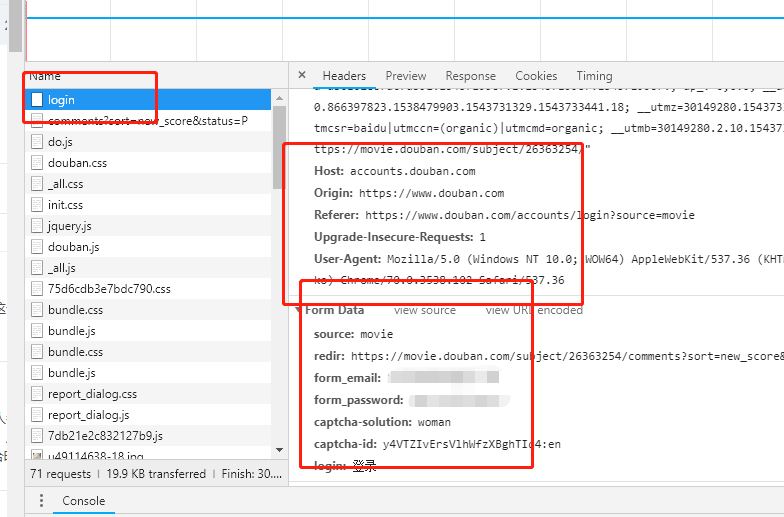
Task: Open the drawer three-dot menu
Action: [x=42, y=500]
